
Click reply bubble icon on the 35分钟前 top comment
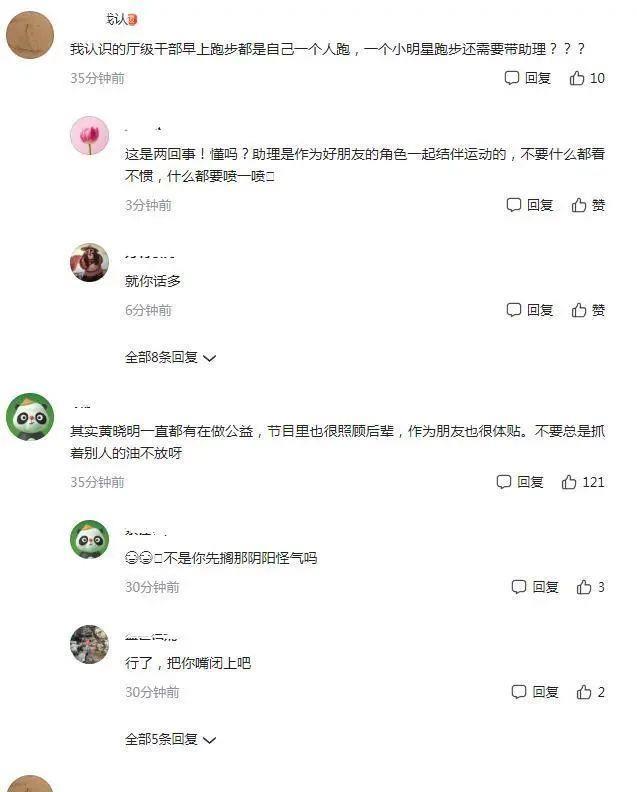pos(511,78)
